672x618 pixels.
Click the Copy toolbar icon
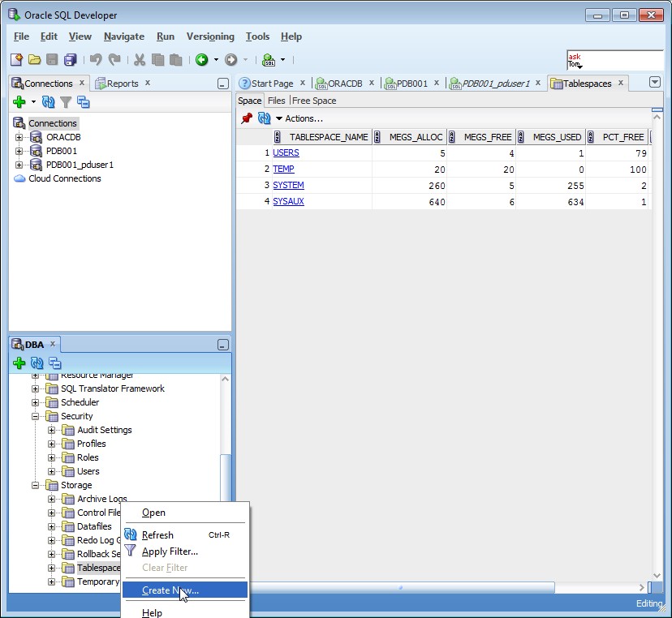pos(157,59)
